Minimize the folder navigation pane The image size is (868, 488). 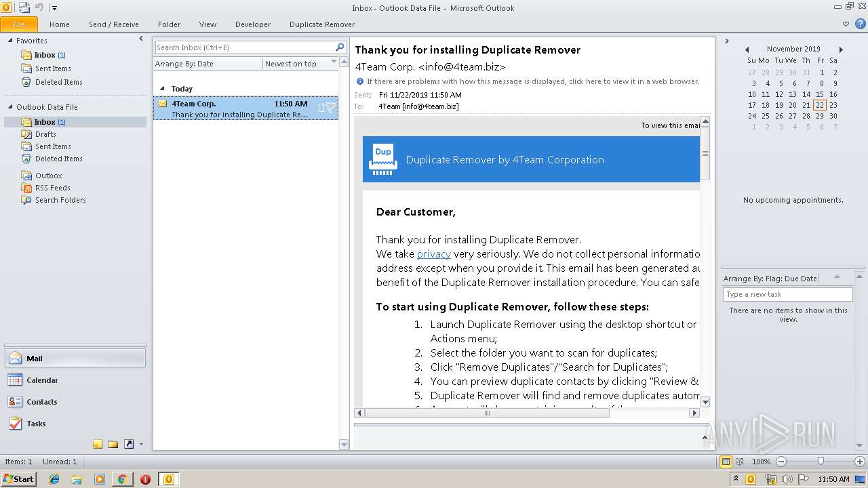(141, 39)
